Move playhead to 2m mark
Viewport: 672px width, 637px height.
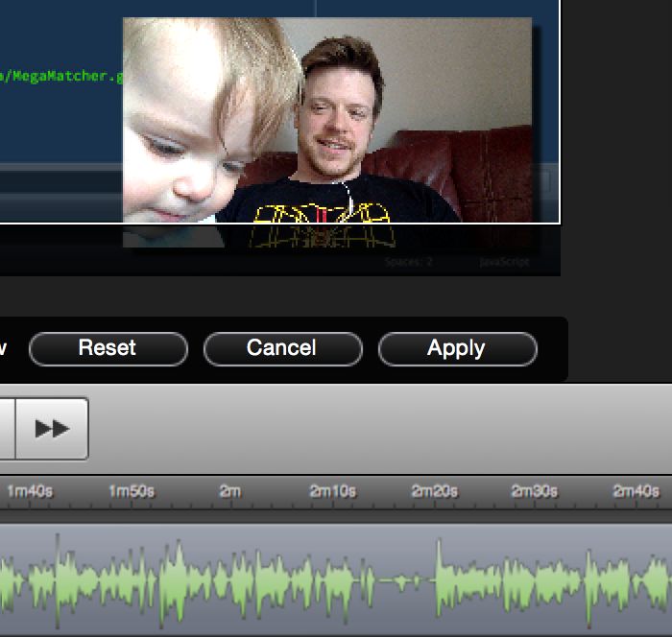(x=230, y=491)
